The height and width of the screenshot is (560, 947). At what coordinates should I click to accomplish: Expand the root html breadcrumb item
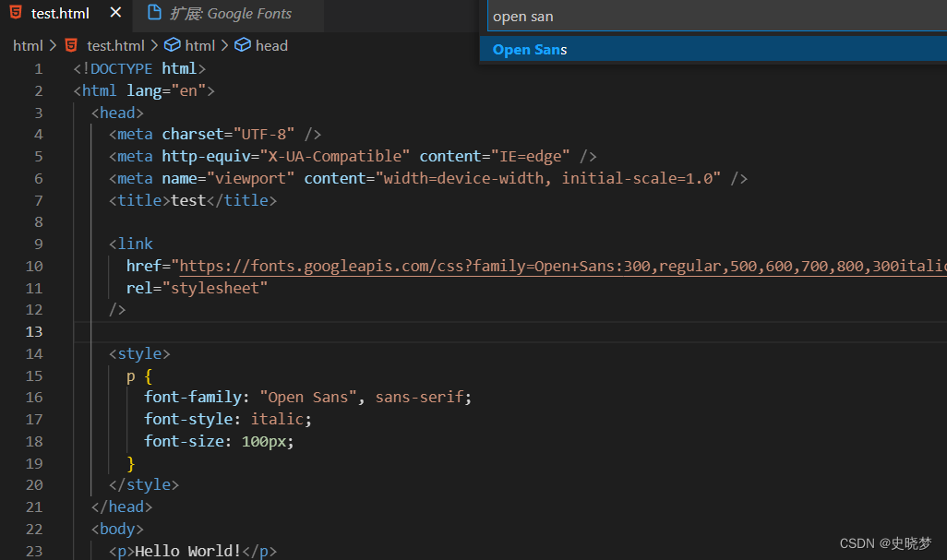28,44
